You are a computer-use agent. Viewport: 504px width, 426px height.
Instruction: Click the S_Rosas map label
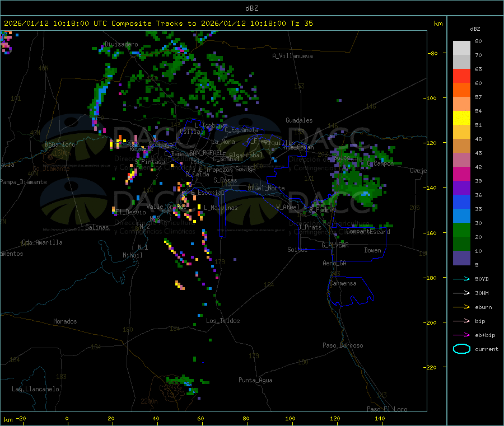[x=225, y=180]
